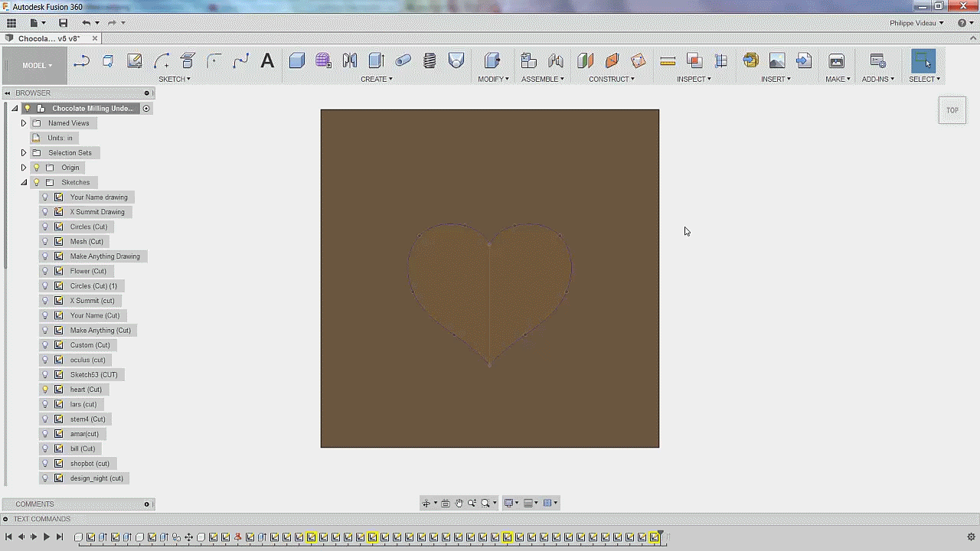
Task: Click the TOP face of the view cube
Action: tap(952, 110)
